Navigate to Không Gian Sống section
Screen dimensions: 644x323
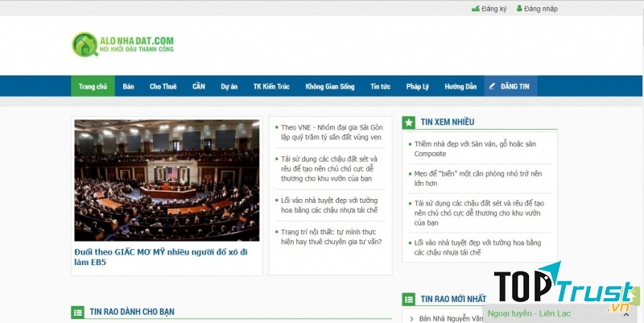tap(329, 86)
